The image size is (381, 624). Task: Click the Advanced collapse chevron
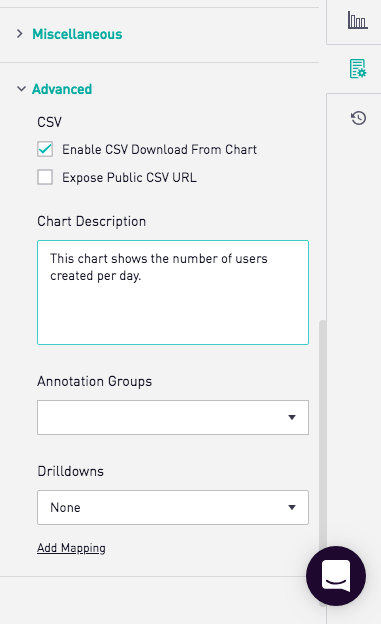pos(21,89)
